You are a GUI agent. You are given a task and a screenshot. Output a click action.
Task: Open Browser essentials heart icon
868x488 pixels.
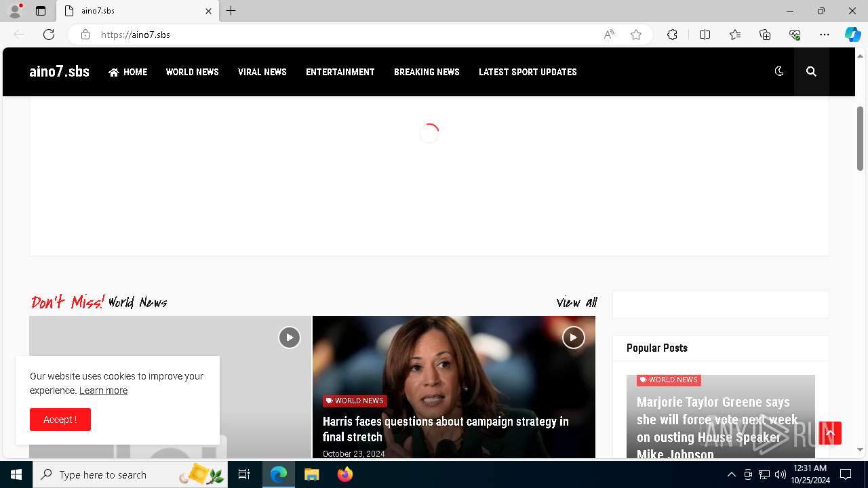click(795, 35)
